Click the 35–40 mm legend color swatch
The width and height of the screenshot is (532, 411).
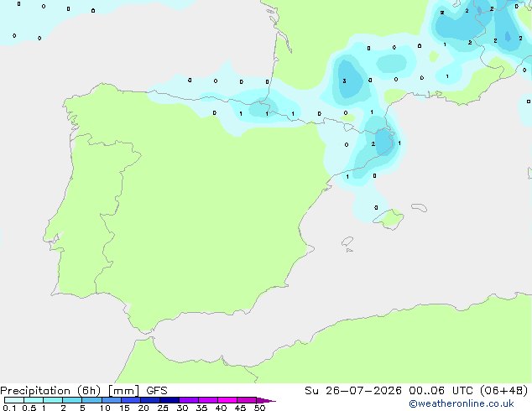point(208,400)
